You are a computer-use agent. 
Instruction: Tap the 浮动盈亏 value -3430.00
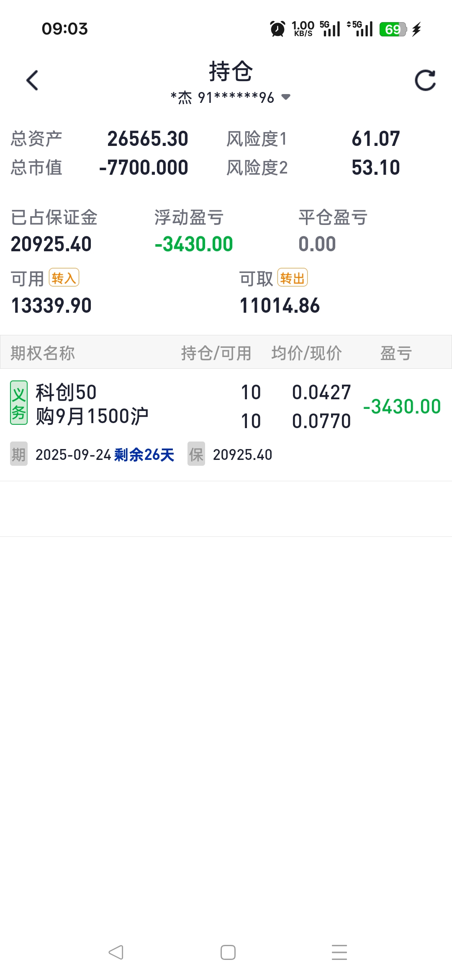tap(194, 244)
